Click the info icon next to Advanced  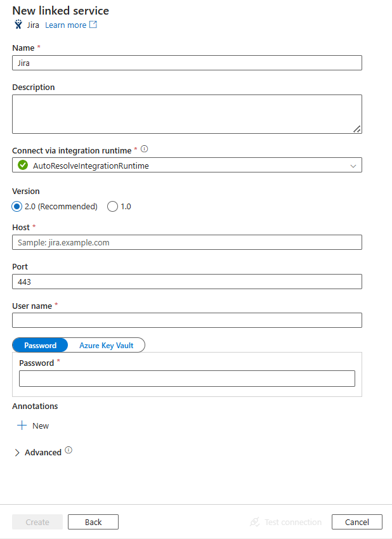click(69, 450)
